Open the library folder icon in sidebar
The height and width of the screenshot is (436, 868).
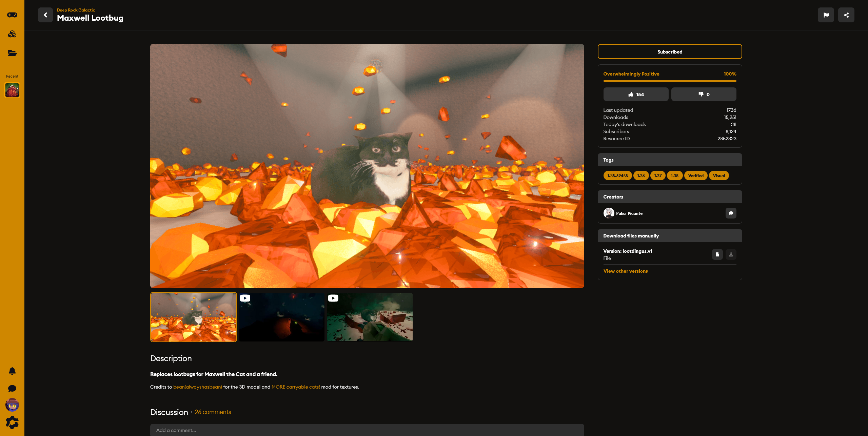[x=12, y=53]
